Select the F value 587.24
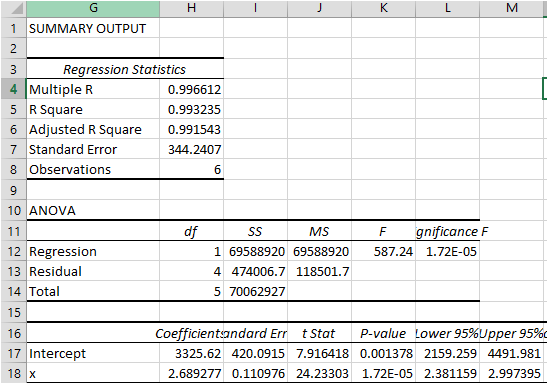This screenshot has width=548, height=384. coord(383,251)
